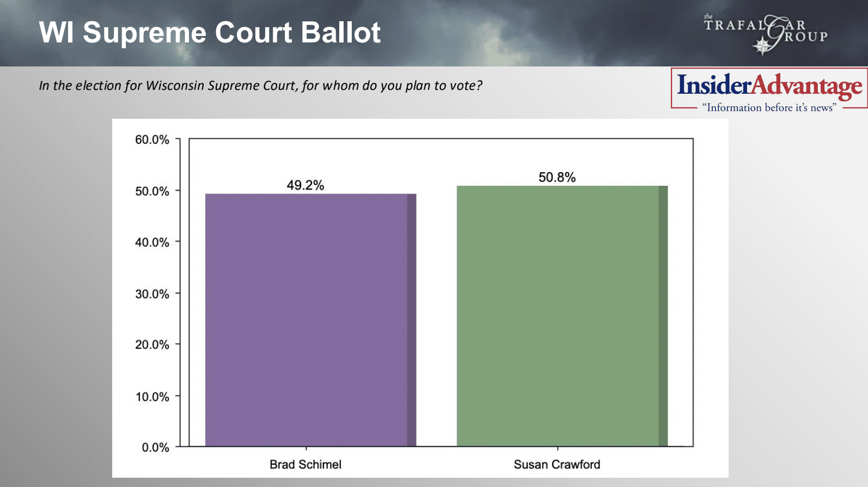Click the 40.0% y-axis label

pyautogui.click(x=152, y=242)
